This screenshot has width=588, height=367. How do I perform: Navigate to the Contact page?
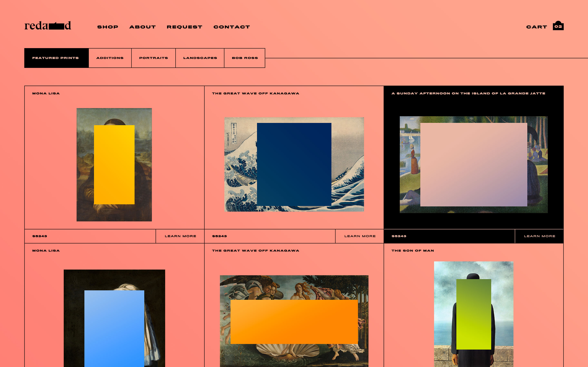point(232,27)
